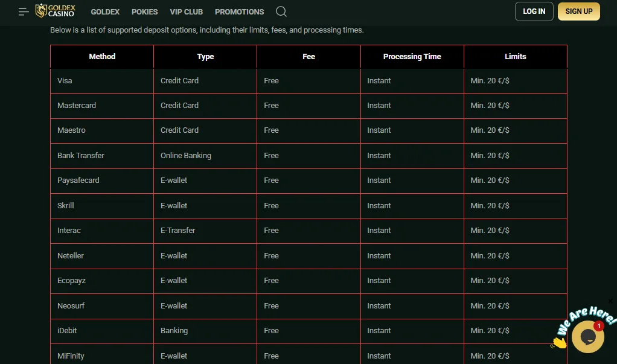The width and height of the screenshot is (617, 364).
Task: Click E-wallet type in Neteller row
Action: coord(205,255)
